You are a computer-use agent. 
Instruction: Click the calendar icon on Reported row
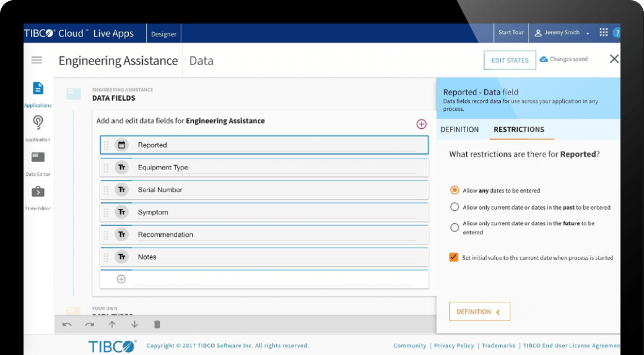click(x=121, y=145)
